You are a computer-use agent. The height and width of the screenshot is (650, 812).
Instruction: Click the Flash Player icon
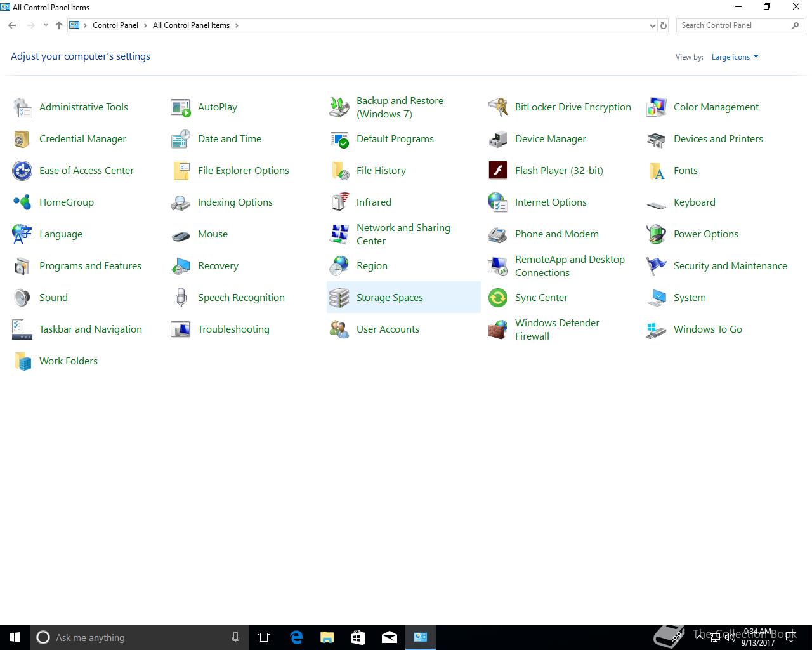pos(498,171)
